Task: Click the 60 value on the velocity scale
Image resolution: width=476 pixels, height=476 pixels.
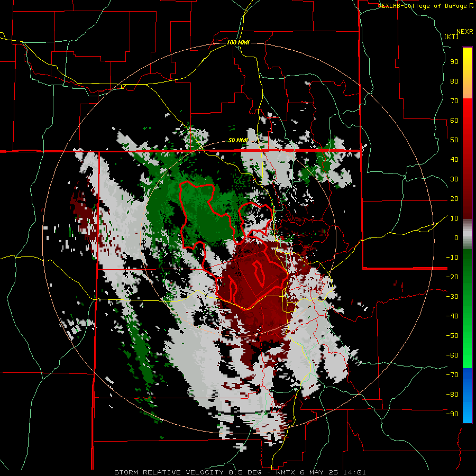Action: [x=454, y=120]
